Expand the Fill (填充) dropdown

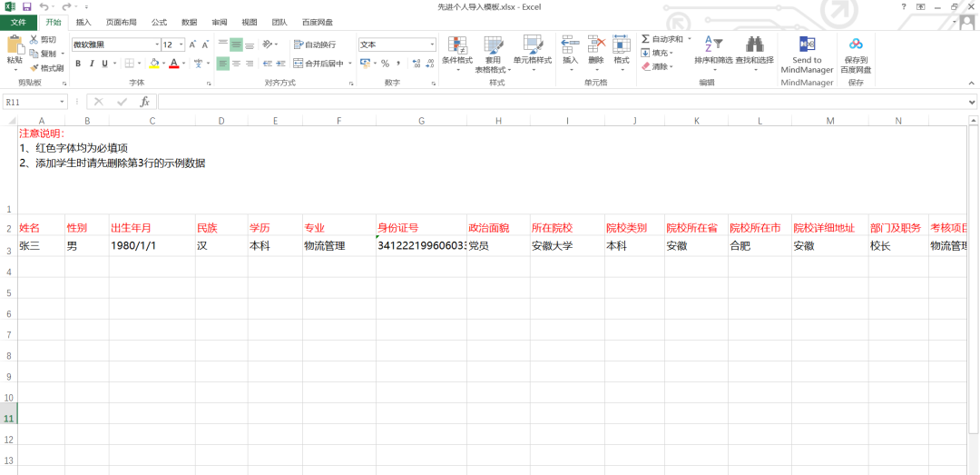tap(671, 53)
